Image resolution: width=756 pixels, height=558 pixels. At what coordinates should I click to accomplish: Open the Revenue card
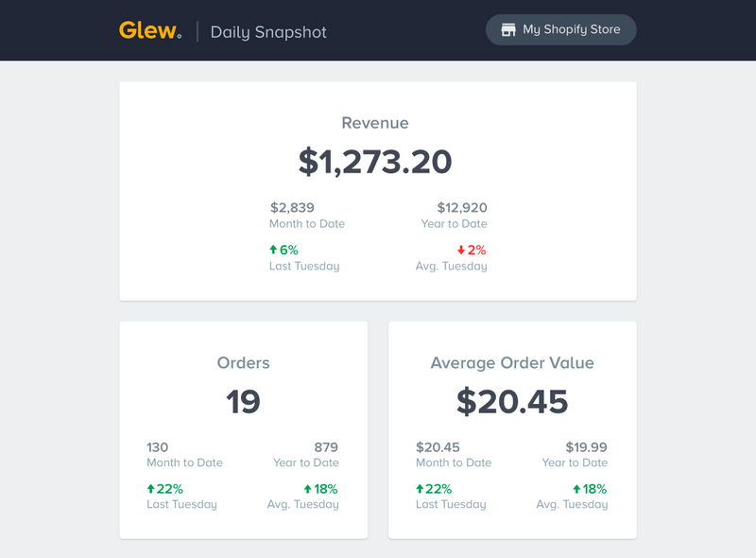(x=377, y=189)
